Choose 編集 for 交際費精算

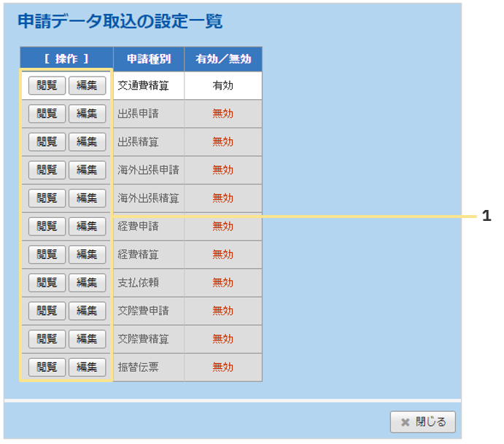coord(87,339)
